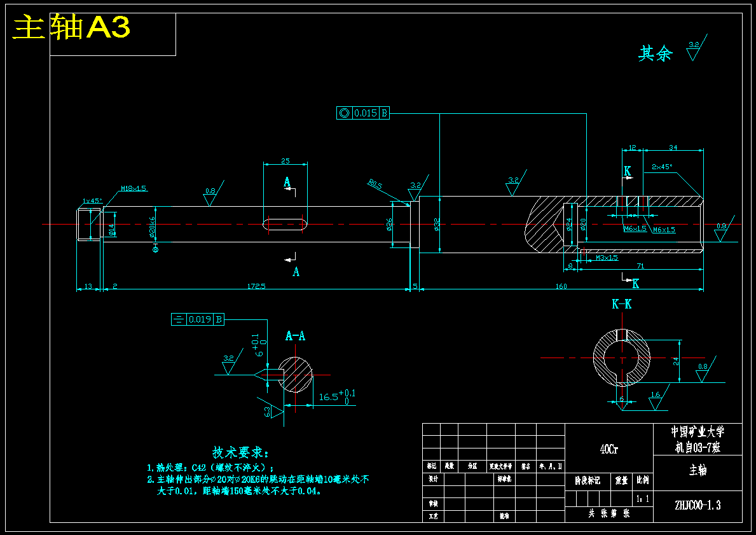Select the "172.5" shaft length dimension
The image size is (756, 535).
(x=256, y=286)
